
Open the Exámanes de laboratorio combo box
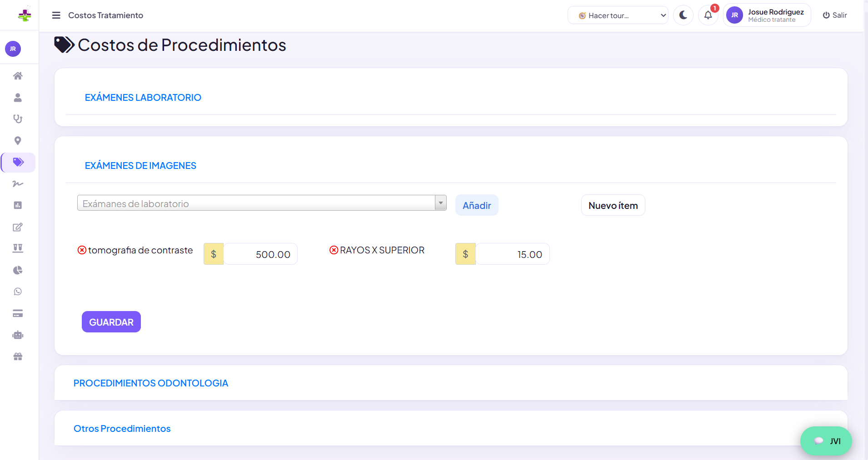tap(262, 203)
